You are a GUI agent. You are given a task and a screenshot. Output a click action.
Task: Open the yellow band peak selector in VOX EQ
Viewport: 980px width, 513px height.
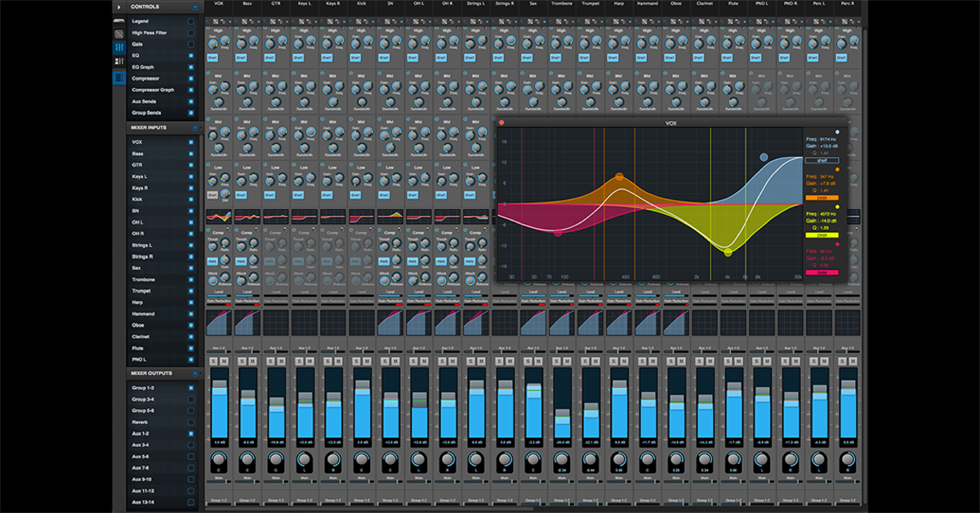tap(822, 234)
